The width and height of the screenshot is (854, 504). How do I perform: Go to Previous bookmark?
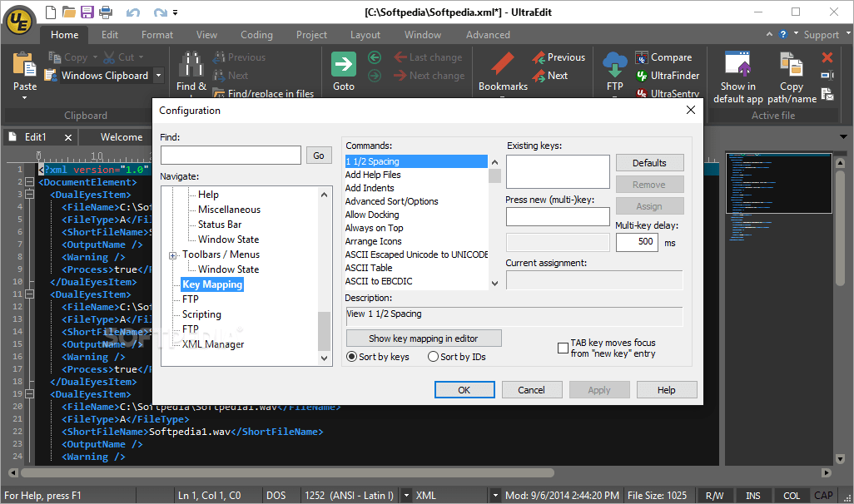point(559,57)
